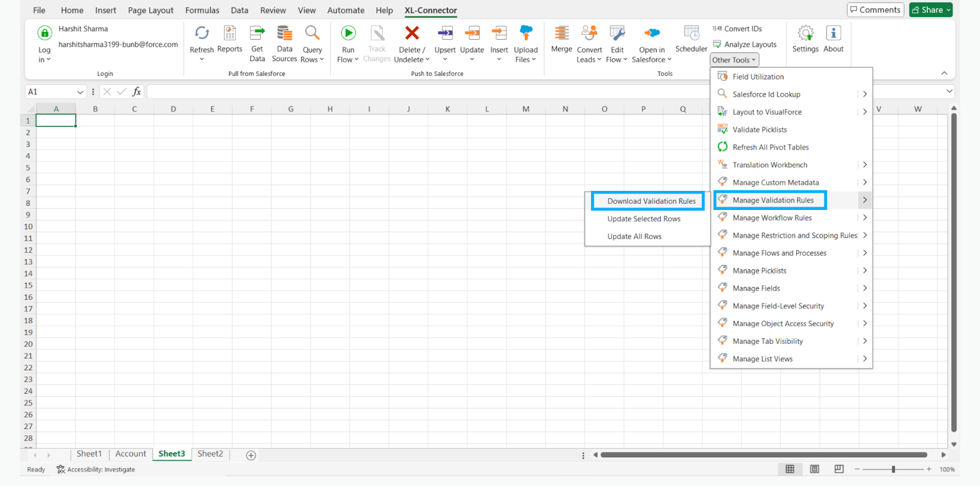Switch to Page Break Preview view icon
Screen dimensions: 980x486
click(x=839, y=469)
